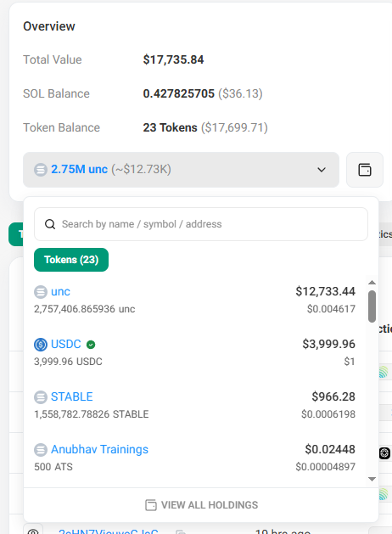Viewport: 392px width, 534px height.
Task: Click the $966.28 STABLE value
Action: (x=333, y=396)
